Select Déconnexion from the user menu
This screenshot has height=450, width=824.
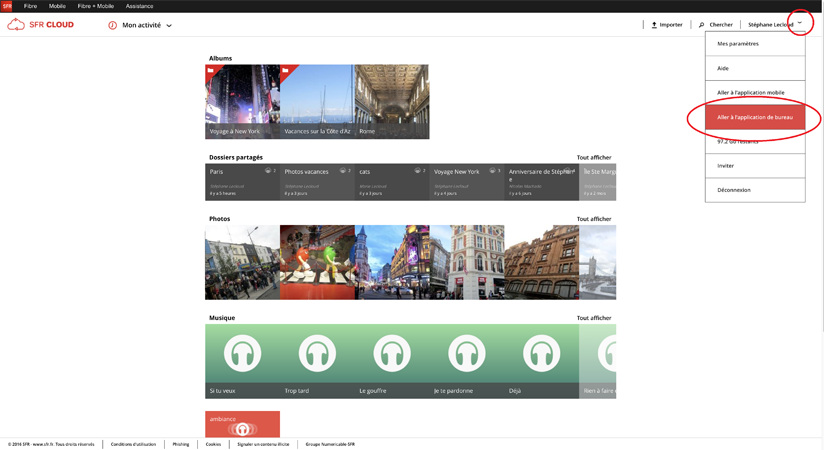[x=734, y=190]
